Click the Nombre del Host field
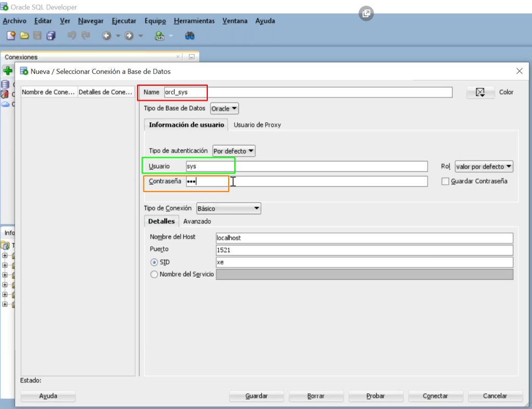 (x=364, y=238)
